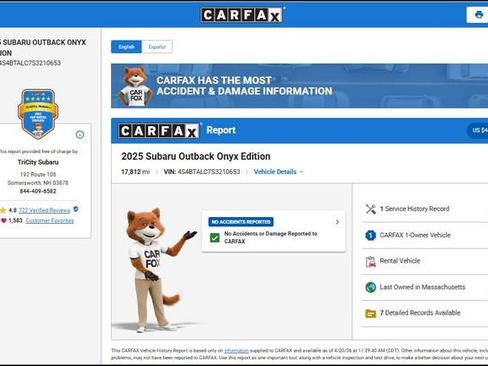Click the 2025 Subaru Outback Onyx Edition title

coord(196,156)
